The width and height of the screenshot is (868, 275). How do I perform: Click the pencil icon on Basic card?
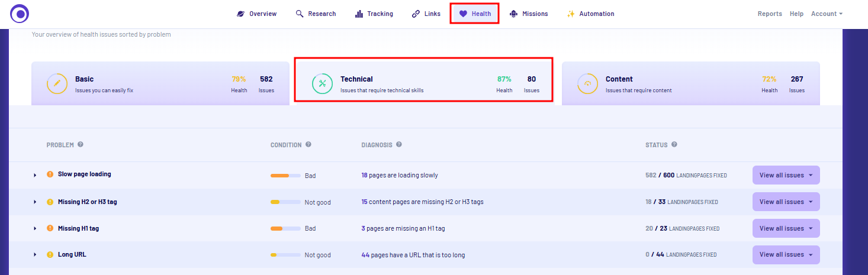(x=57, y=83)
